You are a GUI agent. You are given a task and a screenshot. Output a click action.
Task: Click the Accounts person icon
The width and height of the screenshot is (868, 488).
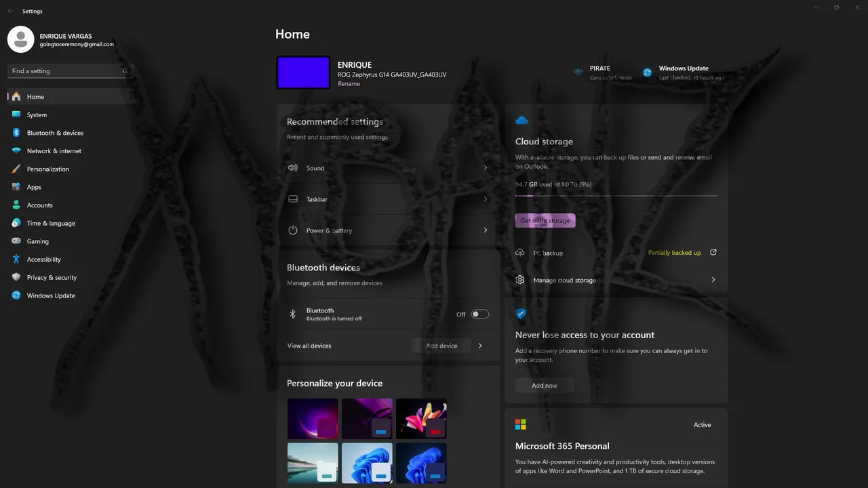pyautogui.click(x=16, y=205)
